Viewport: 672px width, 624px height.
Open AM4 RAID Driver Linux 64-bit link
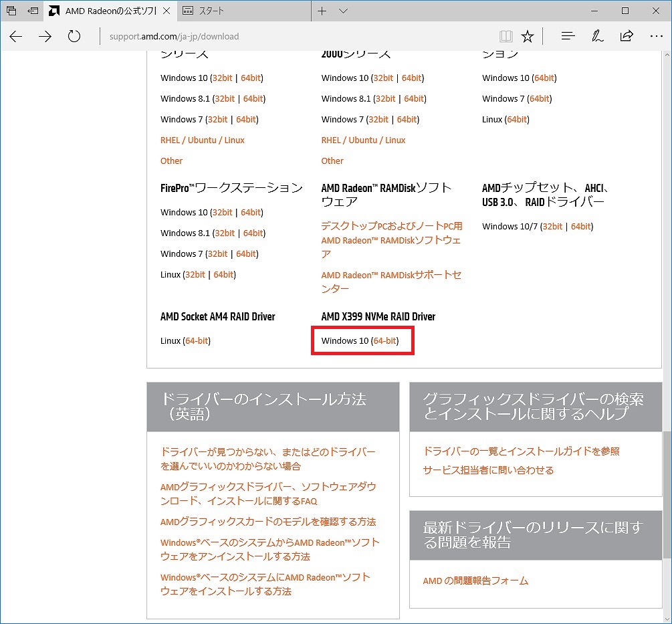(x=197, y=340)
